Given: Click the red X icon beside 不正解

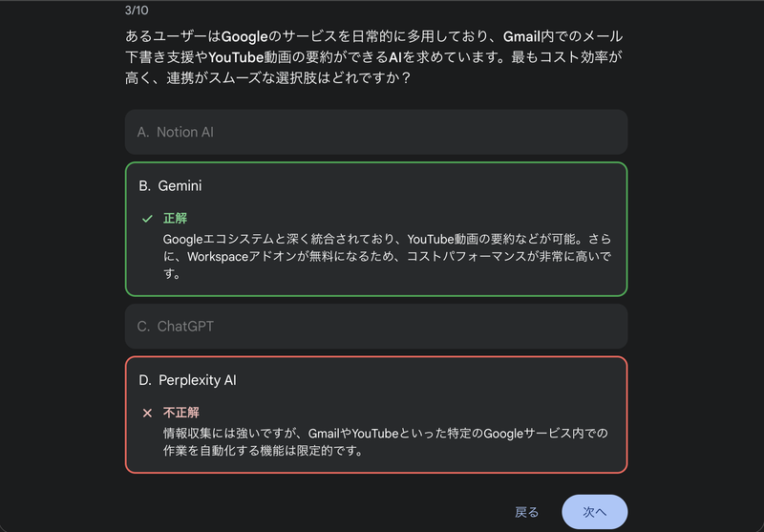Looking at the screenshot, I should click(147, 413).
